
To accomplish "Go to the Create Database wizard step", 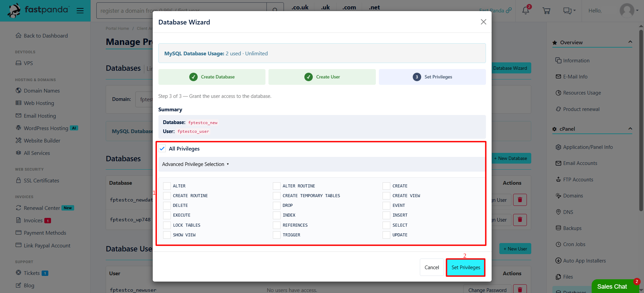I will point(212,77).
